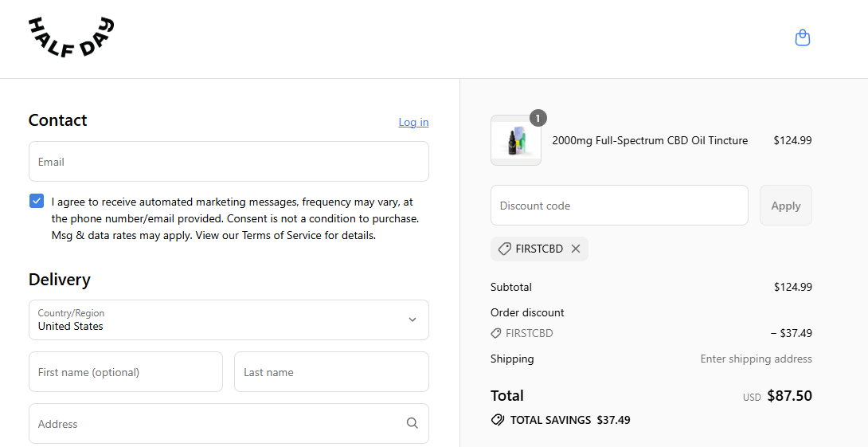Focus the Email input field
The width and height of the screenshot is (868, 447).
(x=229, y=161)
